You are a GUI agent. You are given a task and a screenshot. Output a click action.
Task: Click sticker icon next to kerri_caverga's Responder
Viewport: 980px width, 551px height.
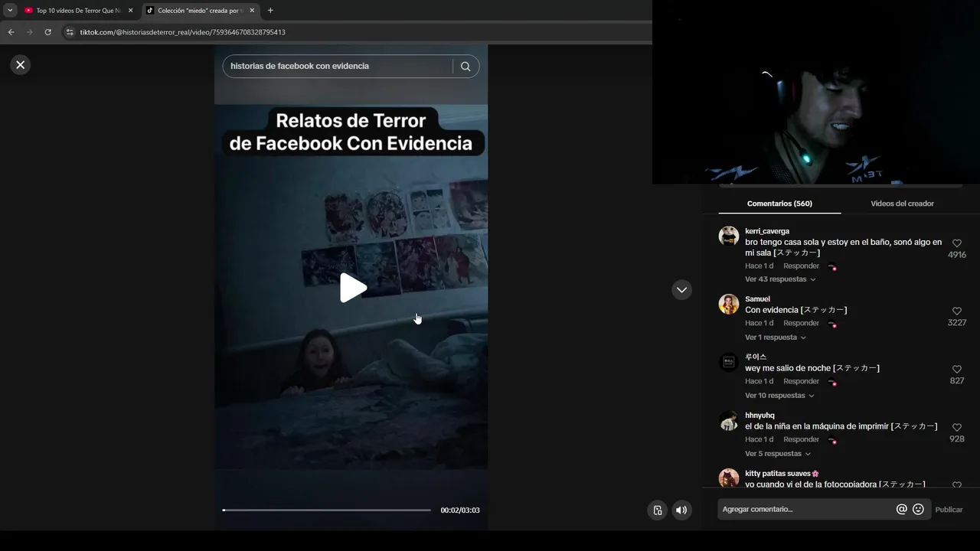coord(832,267)
